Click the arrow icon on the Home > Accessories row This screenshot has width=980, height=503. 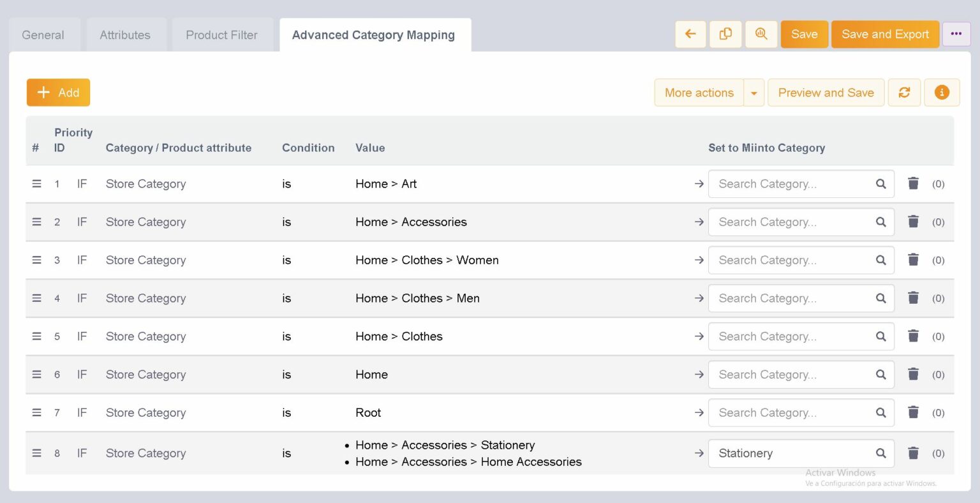699,221
